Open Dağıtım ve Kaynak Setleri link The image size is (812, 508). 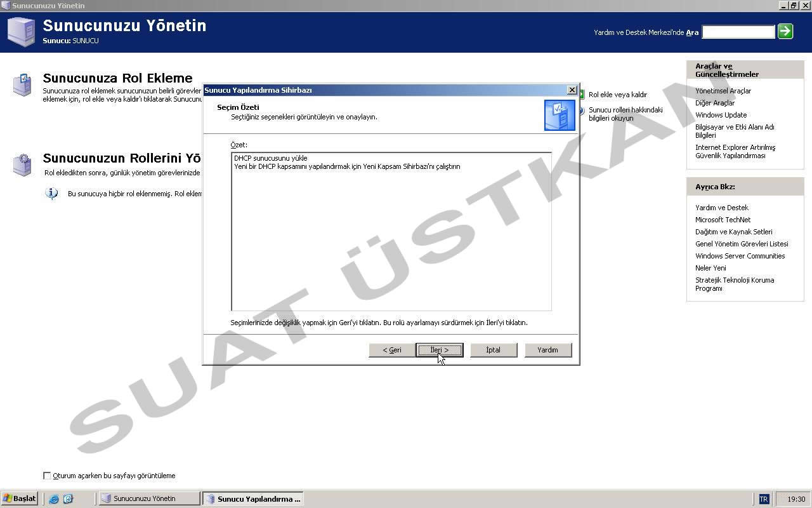[x=734, y=232]
